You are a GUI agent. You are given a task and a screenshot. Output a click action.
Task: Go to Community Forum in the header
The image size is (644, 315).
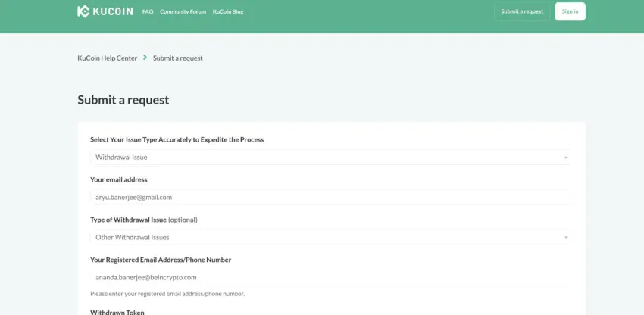click(183, 11)
